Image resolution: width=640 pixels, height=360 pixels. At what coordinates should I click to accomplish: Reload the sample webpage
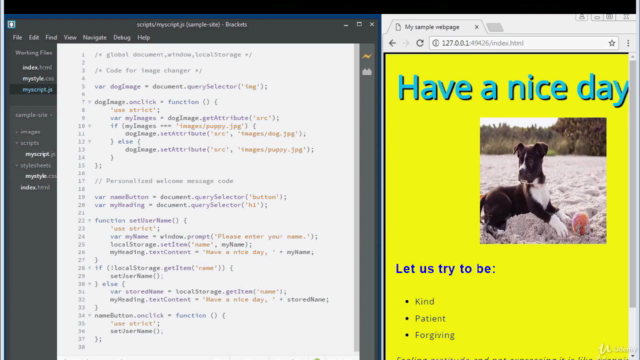[x=420, y=43]
